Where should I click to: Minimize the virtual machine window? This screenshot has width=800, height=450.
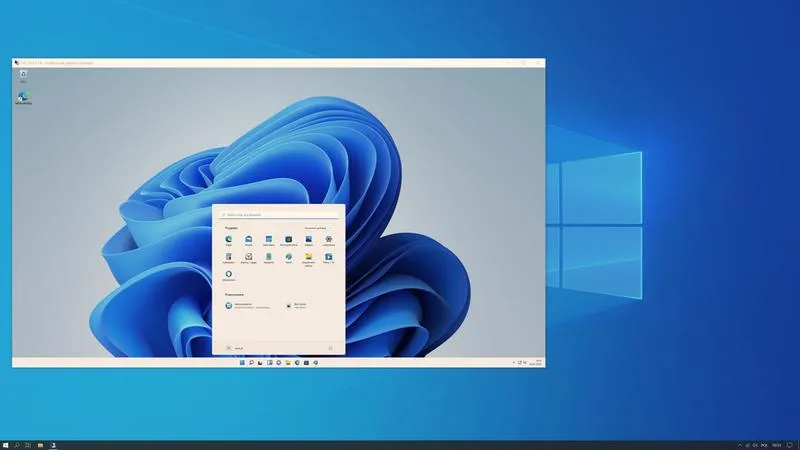click(509, 63)
